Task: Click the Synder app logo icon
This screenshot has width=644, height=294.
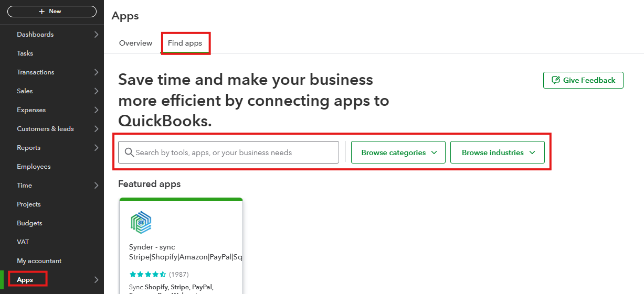Action: [141, 223]
